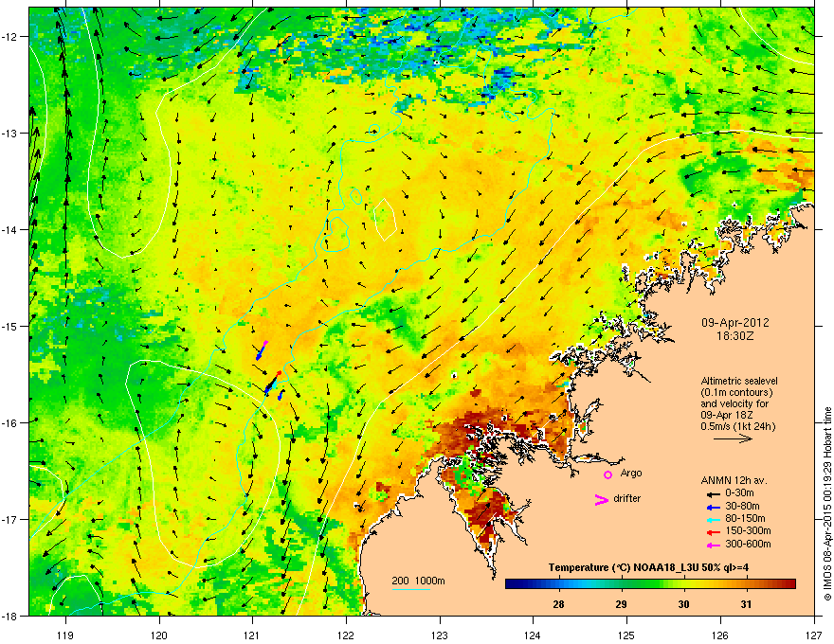Viewport: 834px width, 644px height.
Task: Click the cyan isobath legend line
Action: point(411,589)
